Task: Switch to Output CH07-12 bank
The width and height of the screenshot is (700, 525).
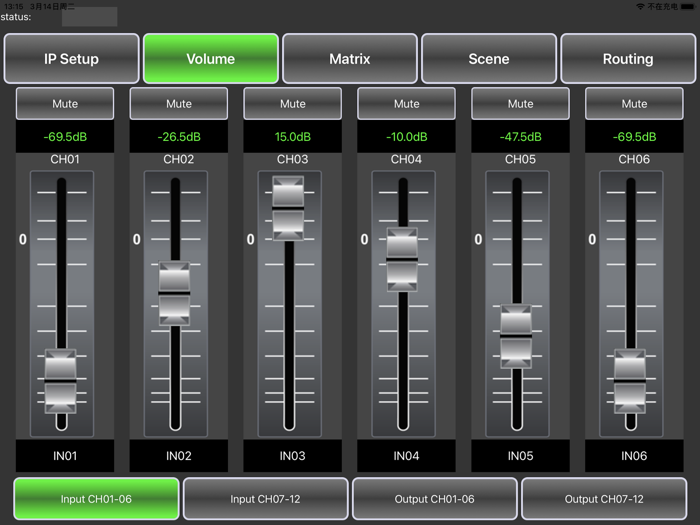Action: coord(604,499)
